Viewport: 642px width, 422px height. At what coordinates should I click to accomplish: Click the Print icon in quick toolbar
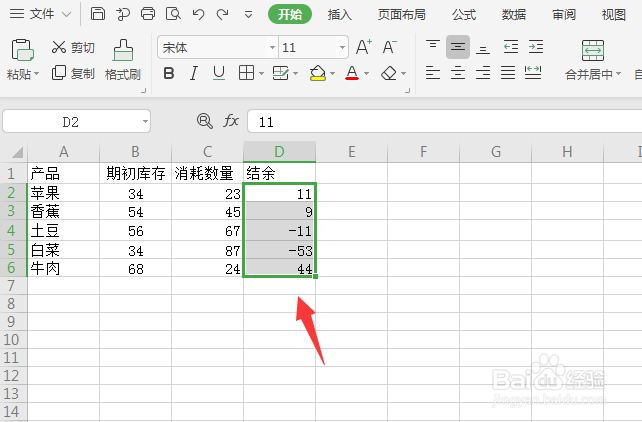(x=148, y=14)
